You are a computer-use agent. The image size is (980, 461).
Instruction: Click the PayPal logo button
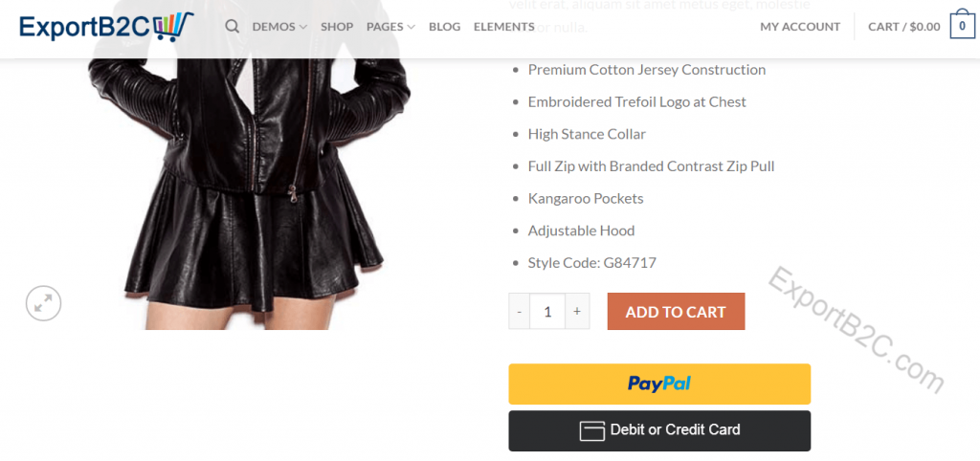click(x=659, y=384)
